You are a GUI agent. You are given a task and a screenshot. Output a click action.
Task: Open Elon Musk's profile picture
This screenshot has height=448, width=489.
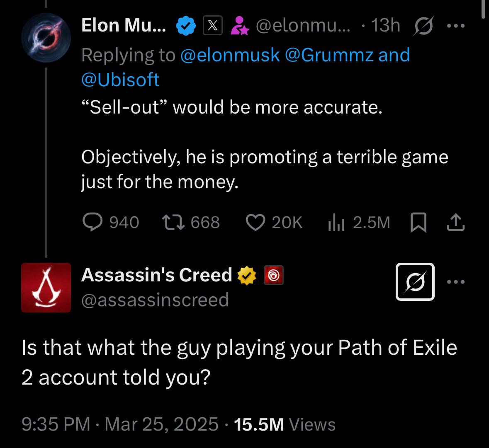coord(46,37)
